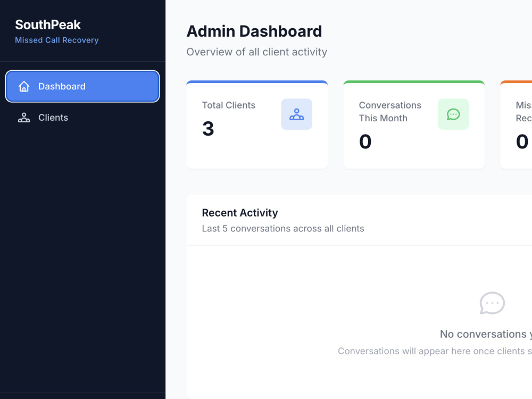Click the Conversations This Month value 0

coord(365,142)
